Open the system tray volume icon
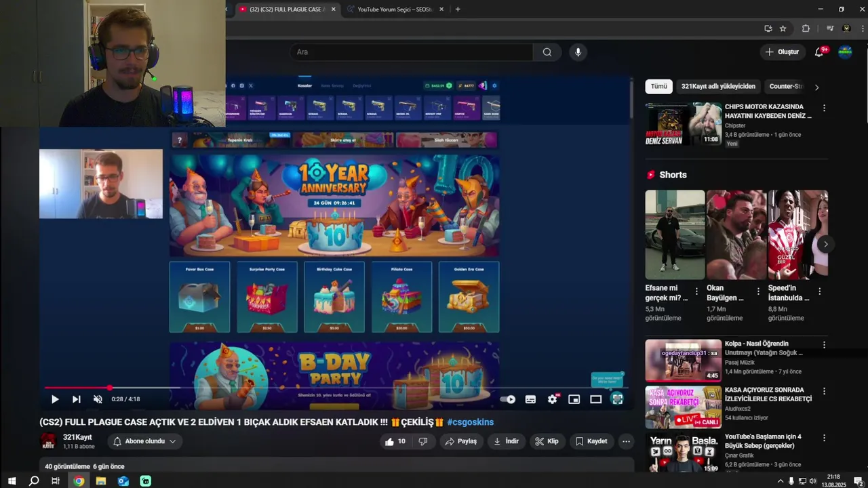Screen dimensions: 868x488 pos(813,481)
